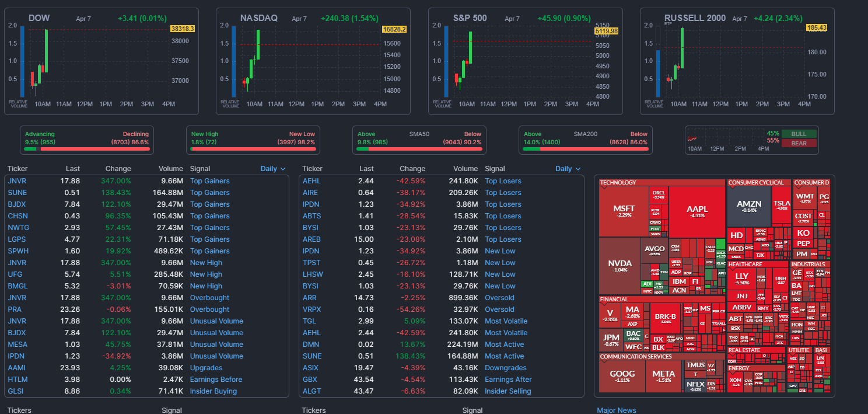The image size is (868, 414).
Task: Open ticker BMGL in the New High row
Action: pyautogui.click(x=18, y=286)
